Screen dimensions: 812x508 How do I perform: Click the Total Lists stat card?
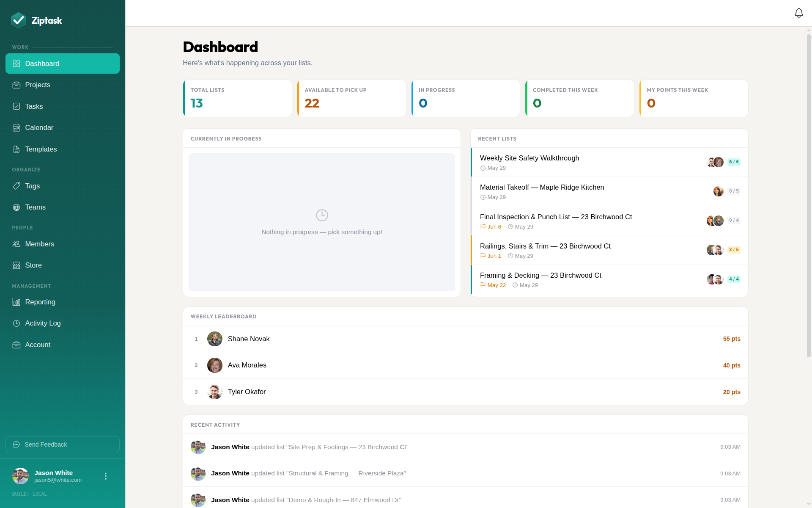[x=237, y=98]
